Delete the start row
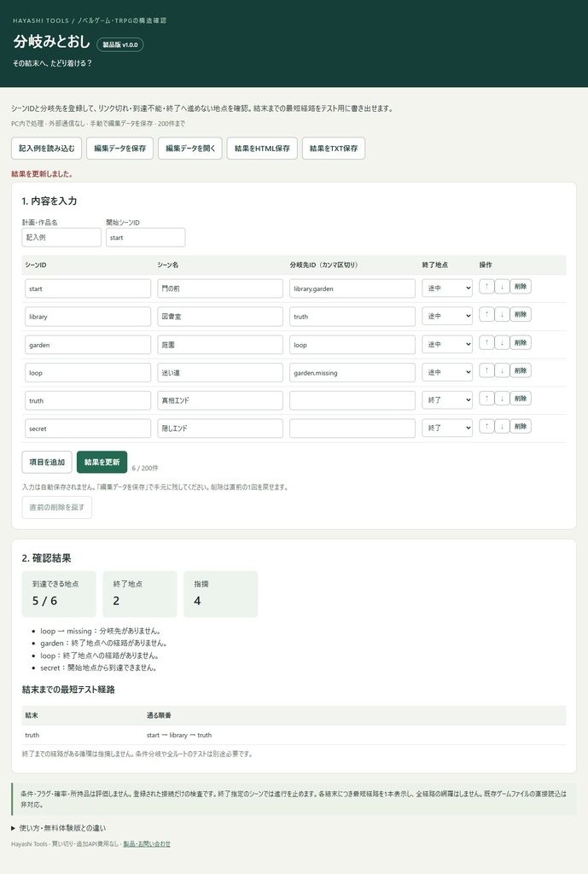 pyautogui.click(x=521, y=287)
